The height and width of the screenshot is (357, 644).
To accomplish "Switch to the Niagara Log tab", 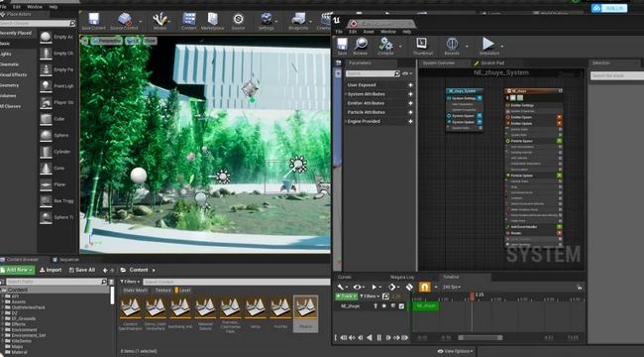I will click(x=402, y=277).
